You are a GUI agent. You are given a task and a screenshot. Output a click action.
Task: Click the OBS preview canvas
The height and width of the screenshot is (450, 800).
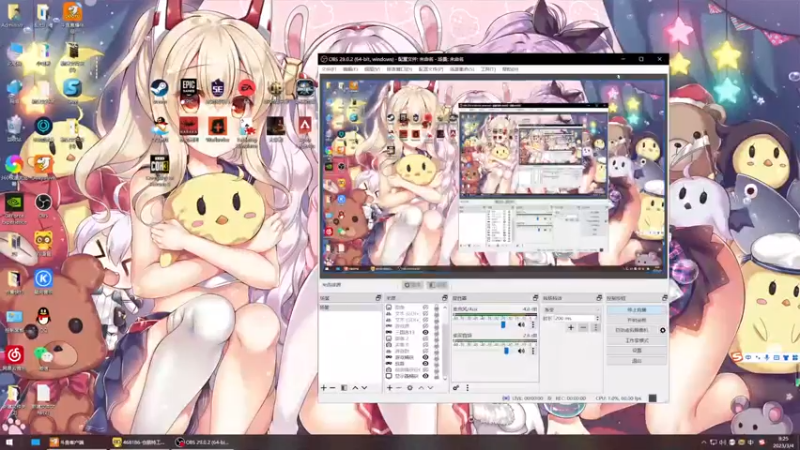coord(493,176)
